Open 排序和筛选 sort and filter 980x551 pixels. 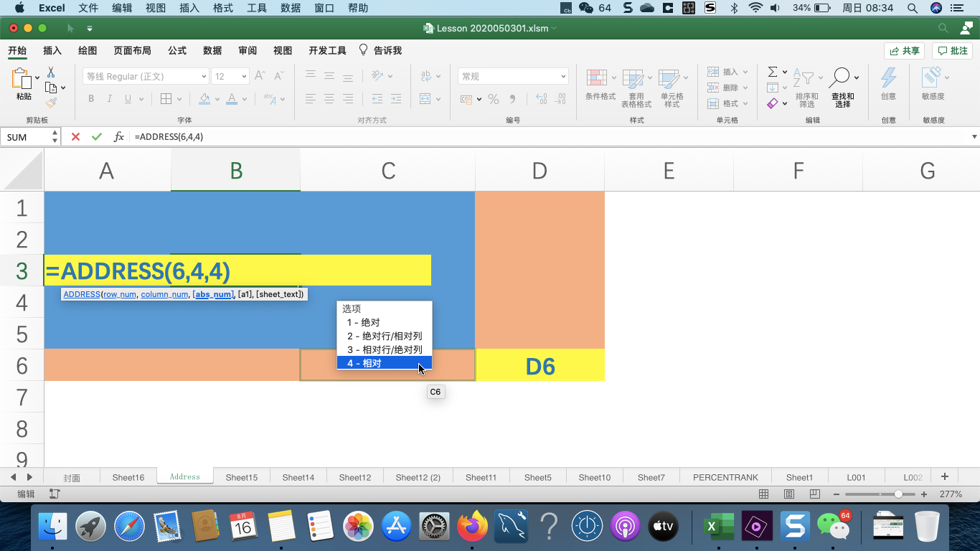click(807, 89)
